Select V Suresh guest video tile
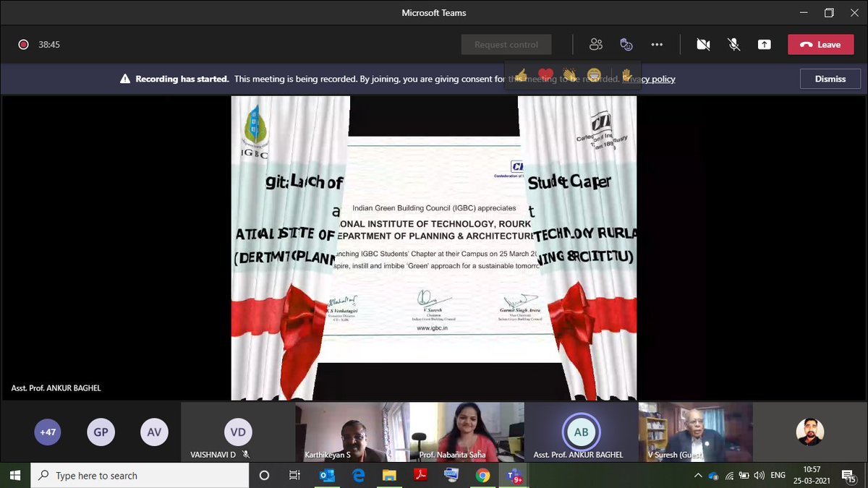The width and height of the screenshot is (868, 488). point(695,432)
